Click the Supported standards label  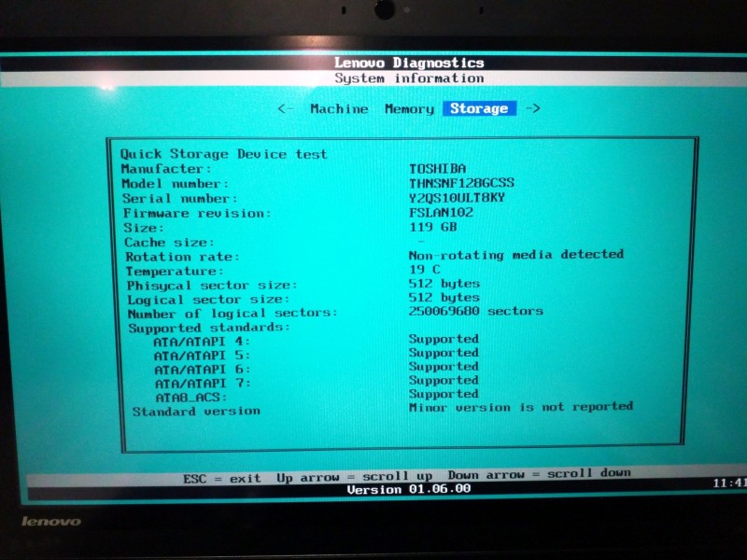click(x=209, y=329)
